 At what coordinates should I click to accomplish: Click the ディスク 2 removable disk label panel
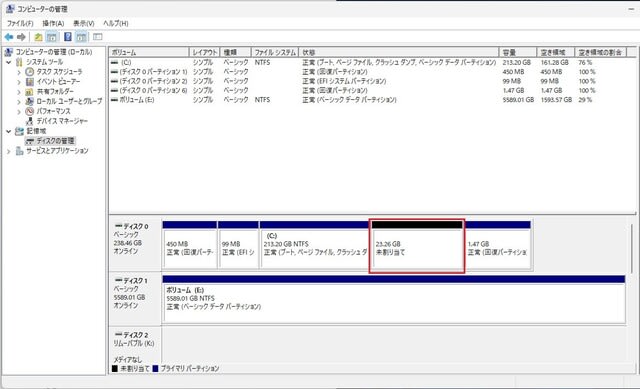tap(135, 345)
